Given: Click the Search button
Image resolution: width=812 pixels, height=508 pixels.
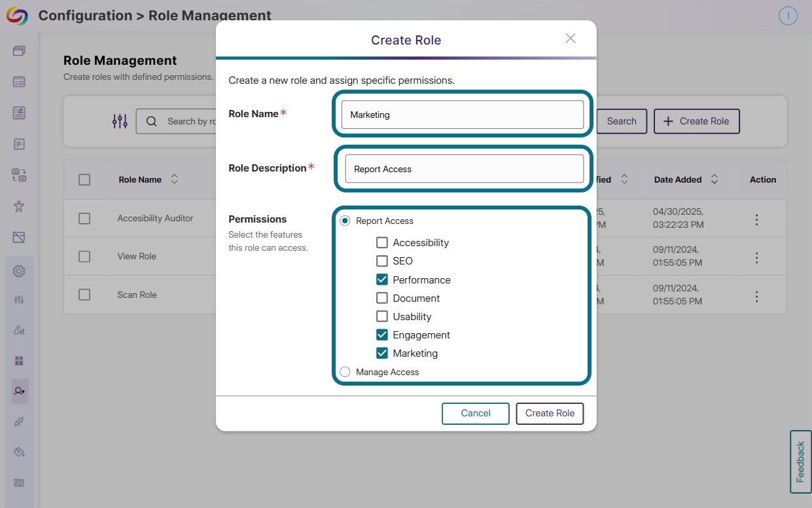Looking at the screenshot, I should (622, 121).
